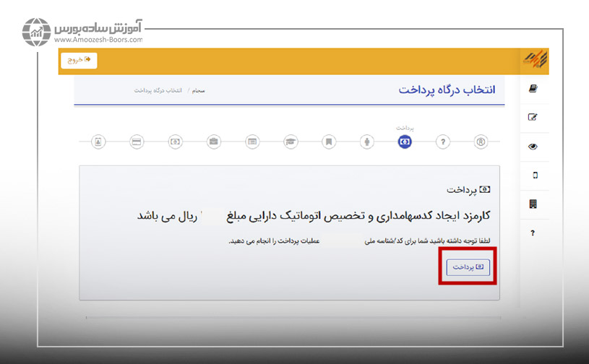The image size is (589, 364).
Task: Click the red-outlined پرداخت payment button
Action: tap(468, 267)
